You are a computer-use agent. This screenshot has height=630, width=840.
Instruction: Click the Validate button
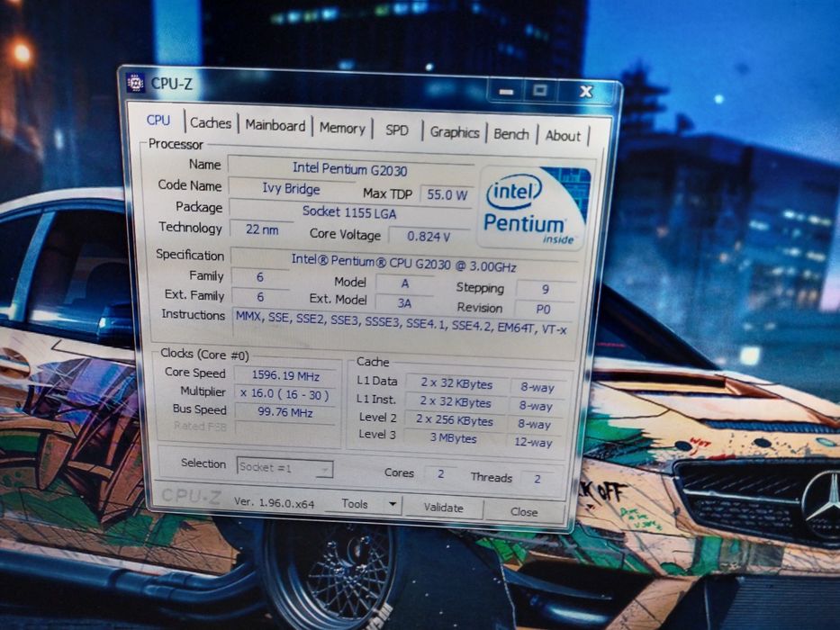pyautogui.click(x=444, y=508)
